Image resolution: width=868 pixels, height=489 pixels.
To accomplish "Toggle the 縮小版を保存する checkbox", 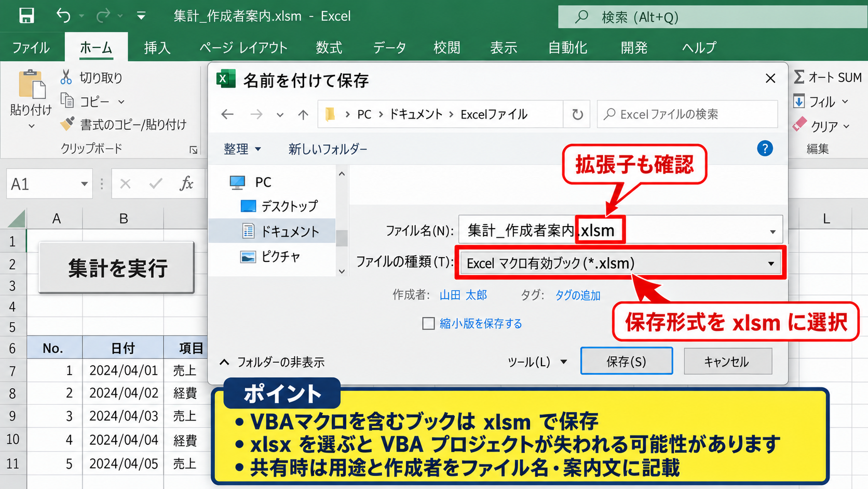I will [428, 324].
